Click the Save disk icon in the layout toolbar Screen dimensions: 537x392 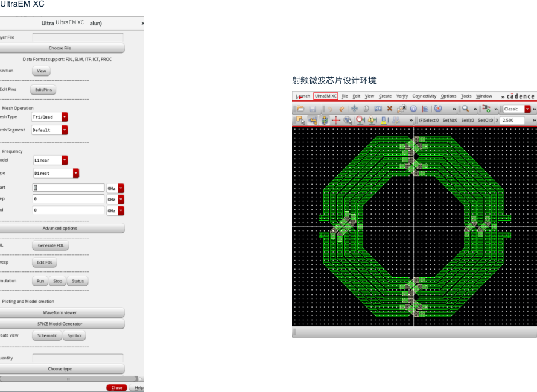[313, 109]
